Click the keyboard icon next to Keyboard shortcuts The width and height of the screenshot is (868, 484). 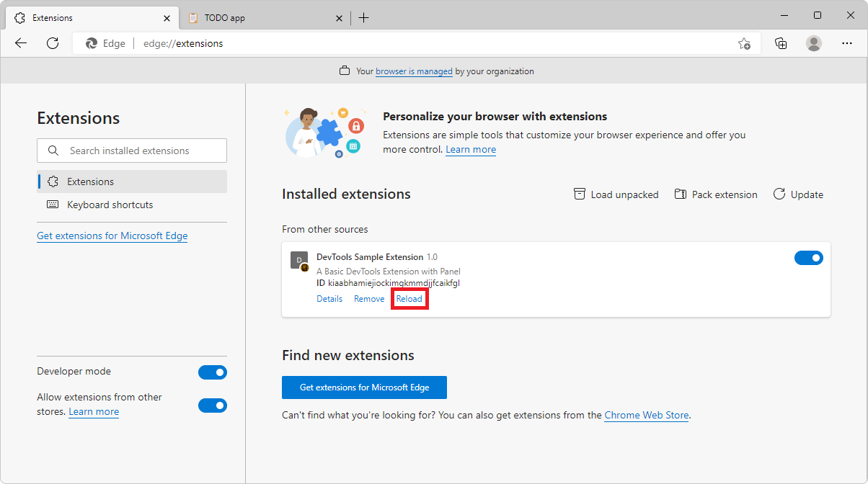point(53,205)
